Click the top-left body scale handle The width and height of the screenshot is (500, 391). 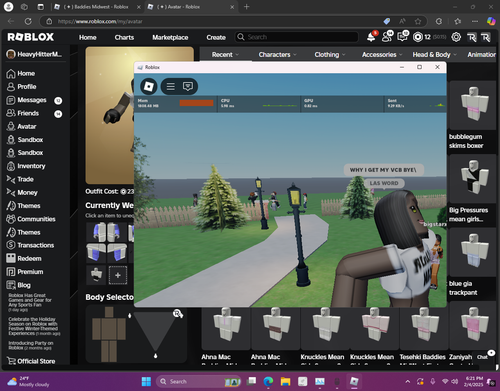(130, 315)
